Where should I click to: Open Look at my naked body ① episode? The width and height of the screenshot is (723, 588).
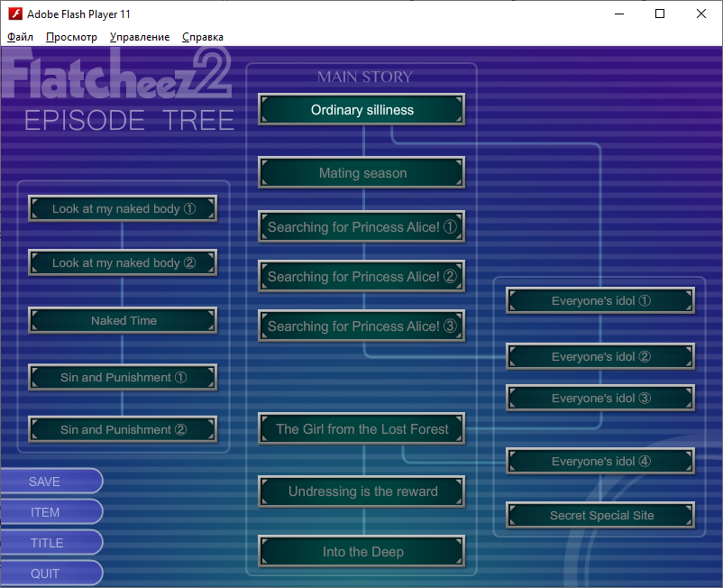click(123, 208)
